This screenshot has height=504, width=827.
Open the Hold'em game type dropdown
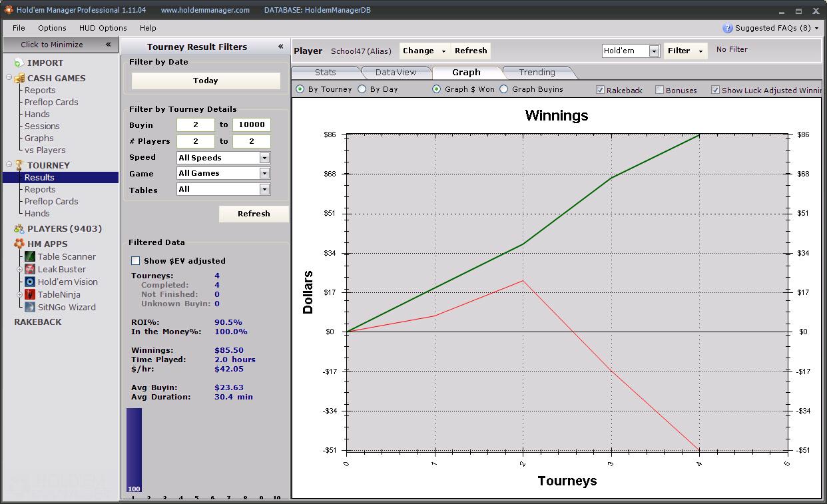(x=654, y=51)
